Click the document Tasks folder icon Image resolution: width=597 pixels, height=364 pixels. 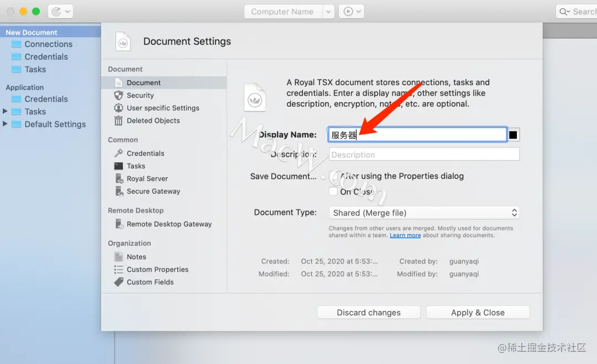pos(17,69)
